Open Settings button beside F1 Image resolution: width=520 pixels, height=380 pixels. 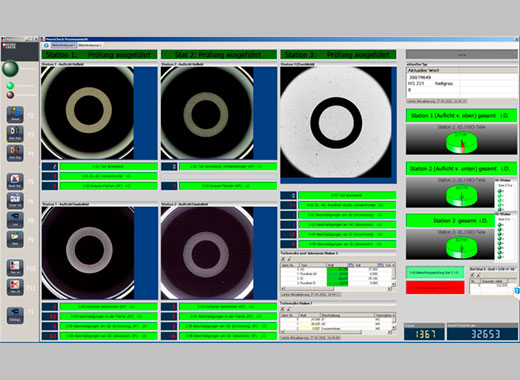15,315
